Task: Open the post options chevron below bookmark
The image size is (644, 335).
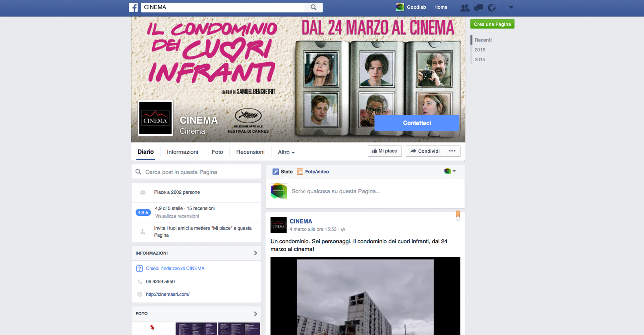Action: [x=458, y=220]
